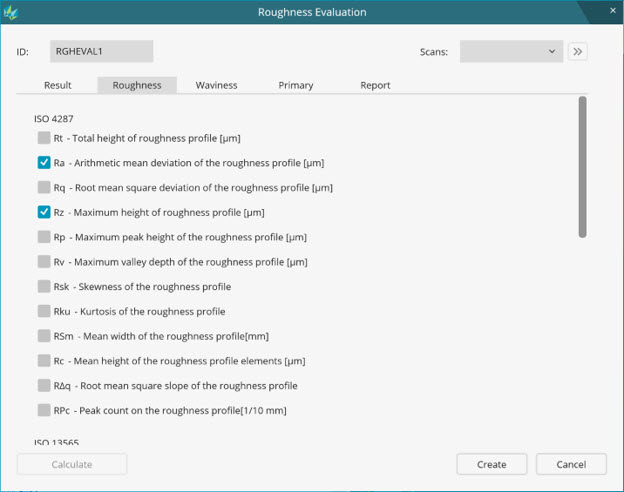This screenshot has width=624, height=492.
Task: Click the ID input field
Action: pyautogui.click(x=101, y=52)
